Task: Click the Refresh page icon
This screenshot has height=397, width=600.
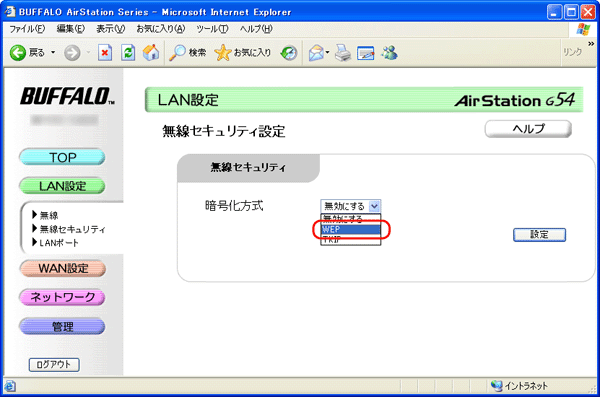Action: click(x=128, y=52)
